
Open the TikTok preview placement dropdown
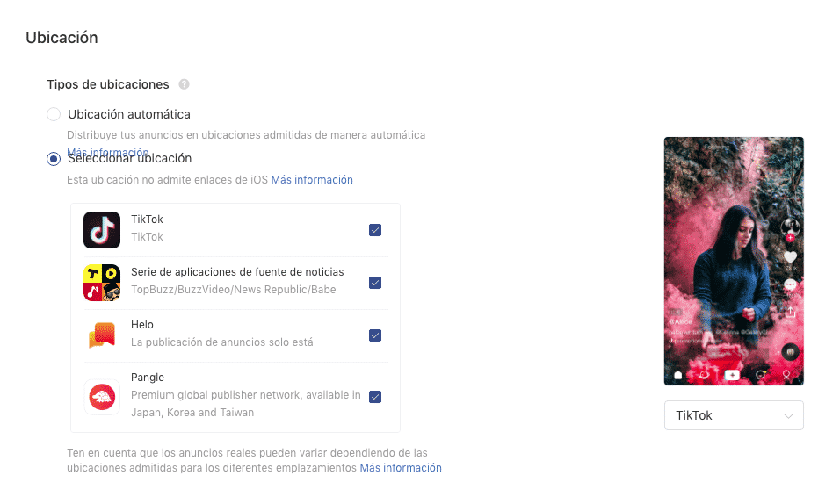point(734,415)
